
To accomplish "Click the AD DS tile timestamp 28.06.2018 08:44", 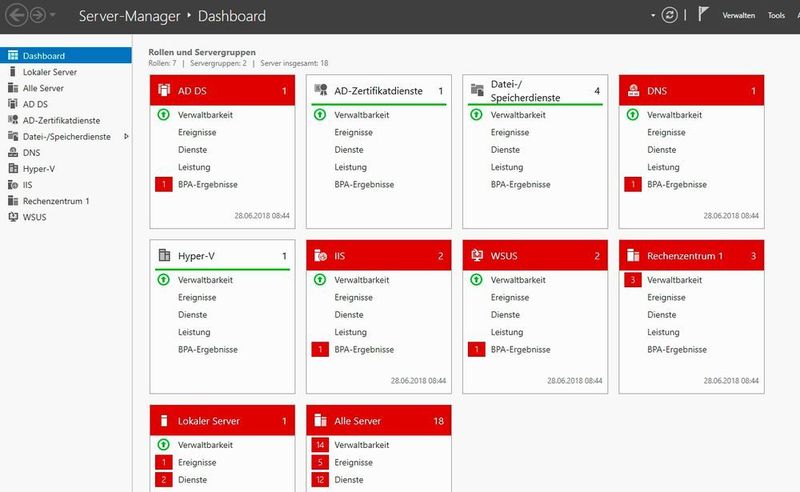I will tap(262, 216).
